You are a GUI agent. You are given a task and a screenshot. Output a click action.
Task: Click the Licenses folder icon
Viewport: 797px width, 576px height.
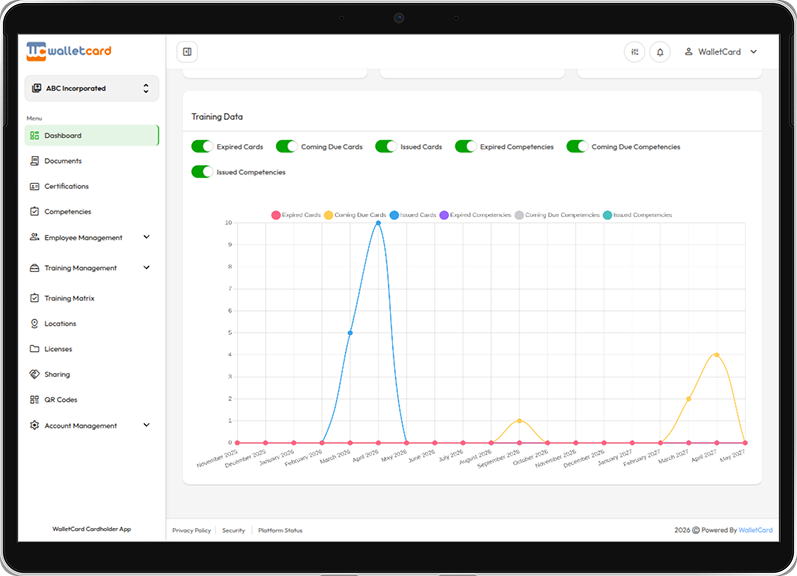click(x=34, y=349)
